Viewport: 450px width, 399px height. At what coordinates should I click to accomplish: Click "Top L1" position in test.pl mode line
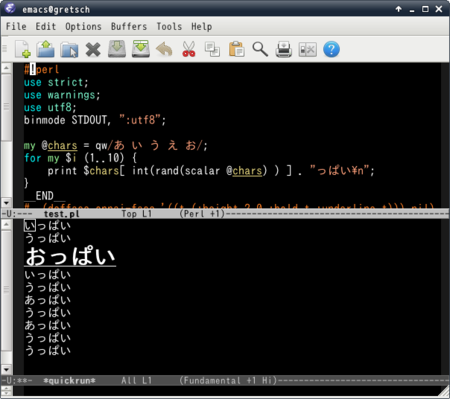pos(137,214)
